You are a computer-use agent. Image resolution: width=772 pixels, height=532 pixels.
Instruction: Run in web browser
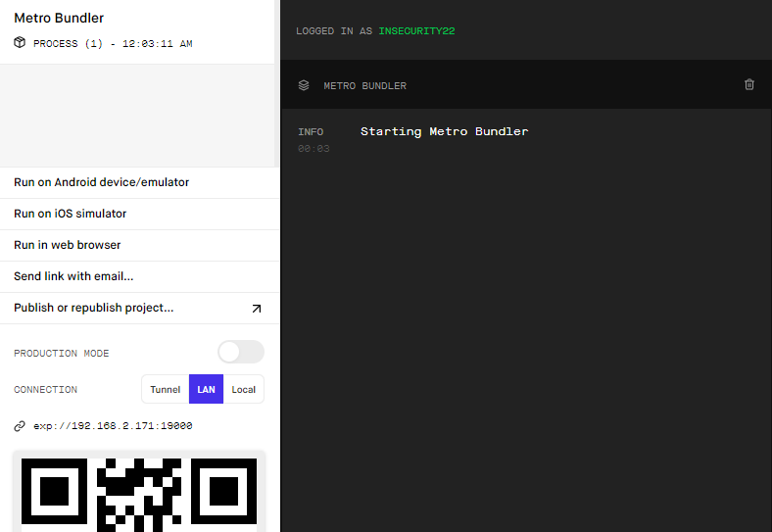click(140, 245)
